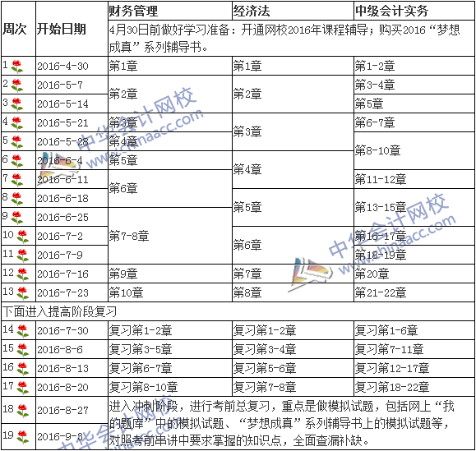
Task: Click the date 2016-8-6
Action: (60, 350)
